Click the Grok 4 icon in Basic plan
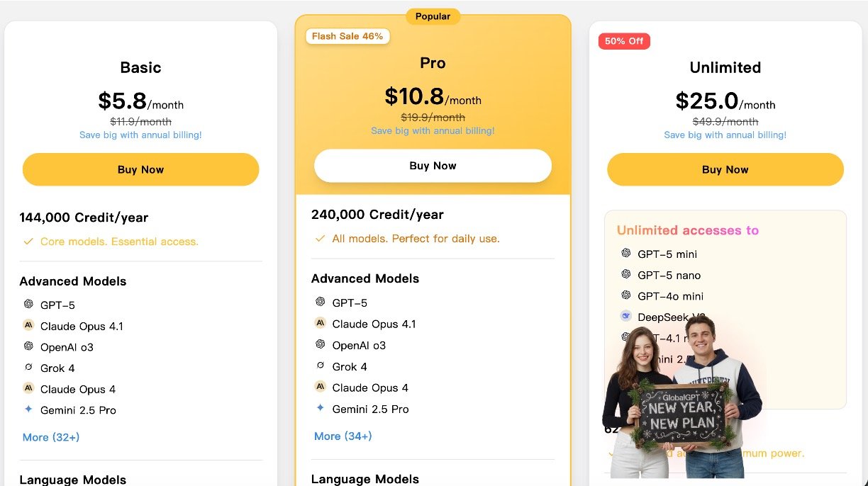This screenshot has width=868, height=486. [28, 367]
